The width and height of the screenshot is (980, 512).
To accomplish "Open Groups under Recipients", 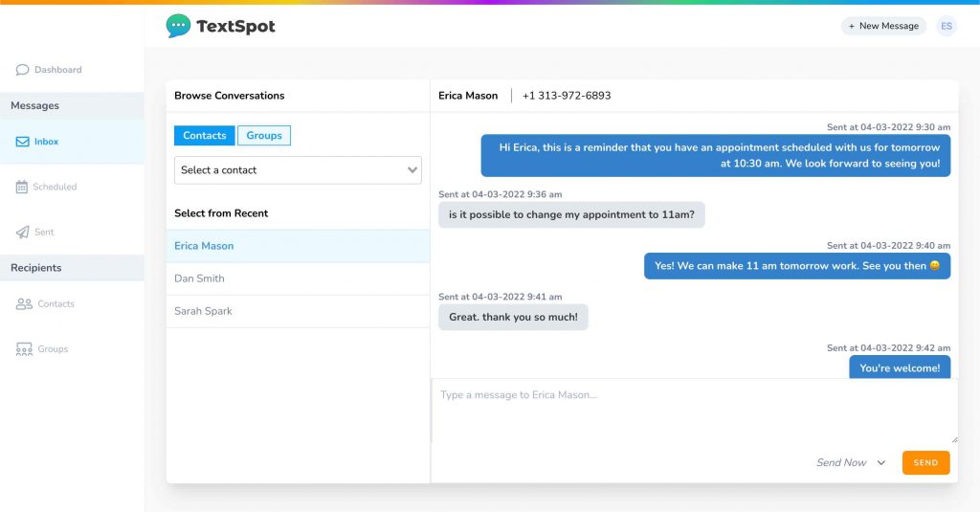I will pyautogui.click(x=53, y=349).
